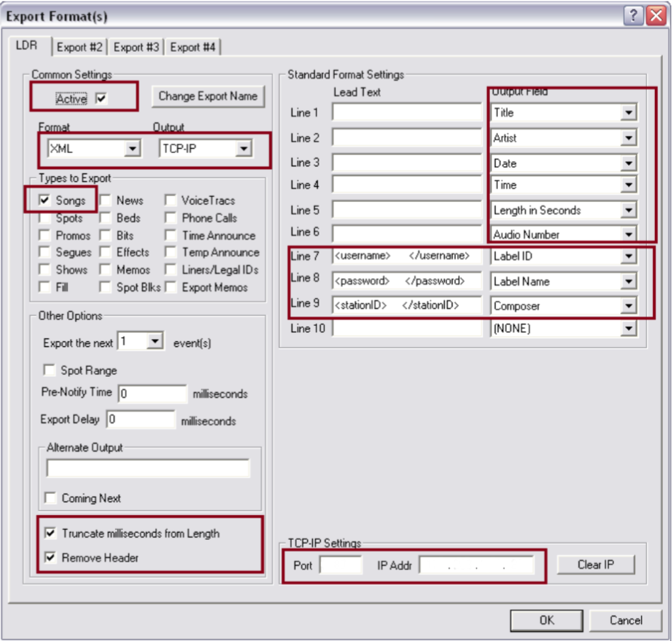Viewport: 672px width, 641px height.
Task: Open the Format XML dropdown
Action: pos(131,149)
